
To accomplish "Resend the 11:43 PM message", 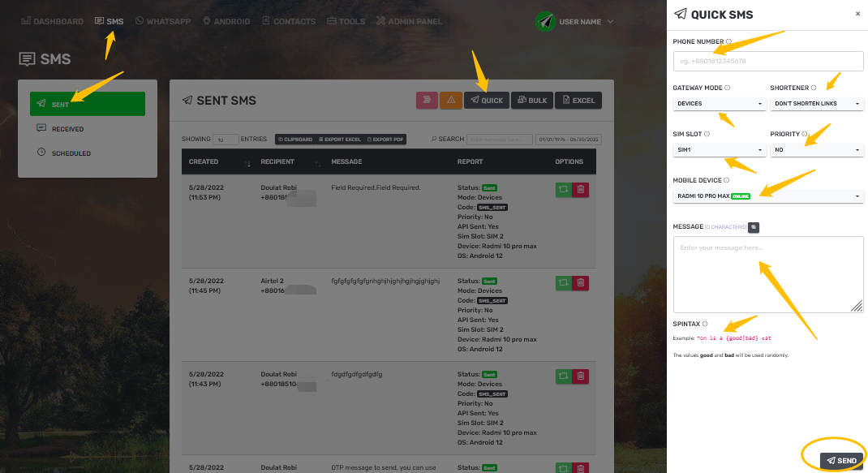I will coord(564,376).
